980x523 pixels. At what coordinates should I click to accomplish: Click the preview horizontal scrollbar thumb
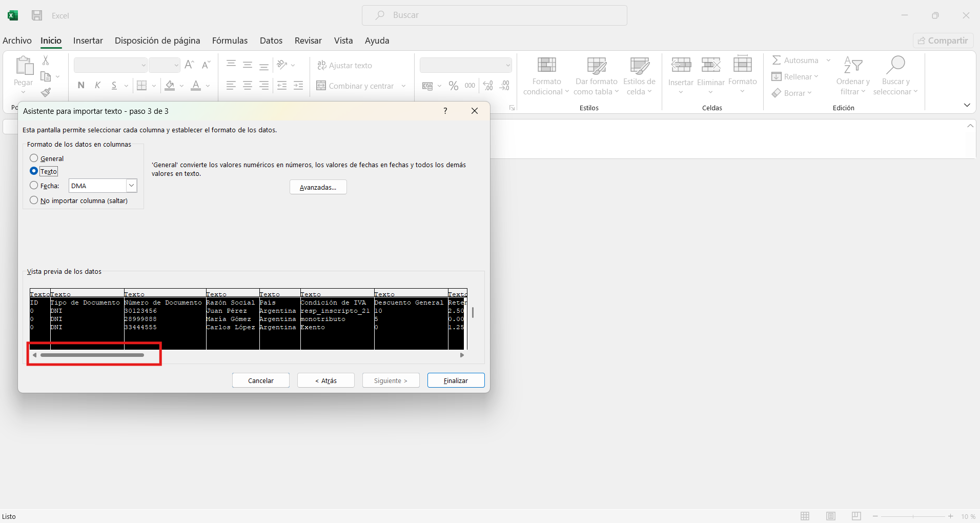pos(92,355)
